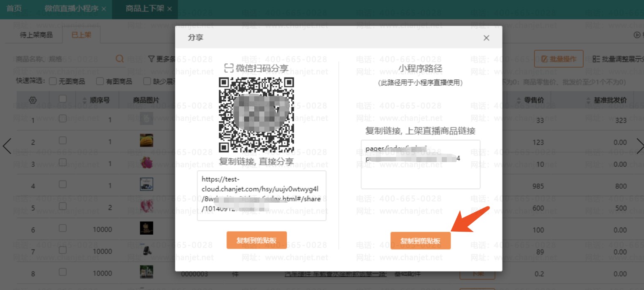Image resolution: width=644 pixels, height=290 pixels.
Task: Open table column settings gear
Action: (33, 100)
